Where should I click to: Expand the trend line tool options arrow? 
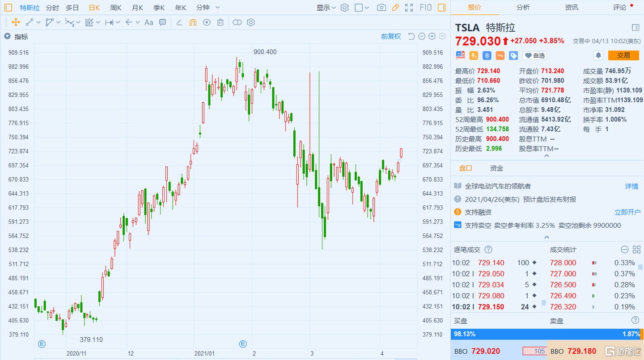point(38,22)
